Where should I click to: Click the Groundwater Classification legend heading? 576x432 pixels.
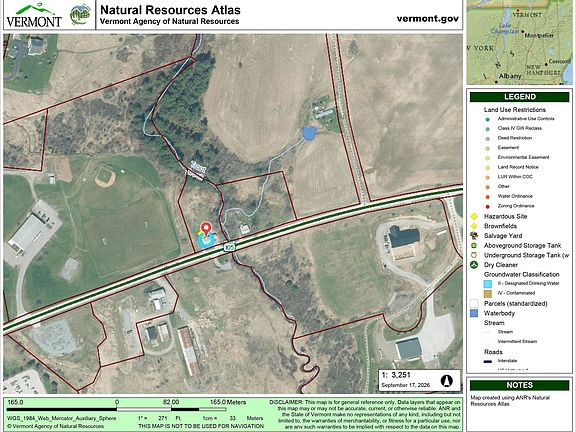tap(522, 274)
